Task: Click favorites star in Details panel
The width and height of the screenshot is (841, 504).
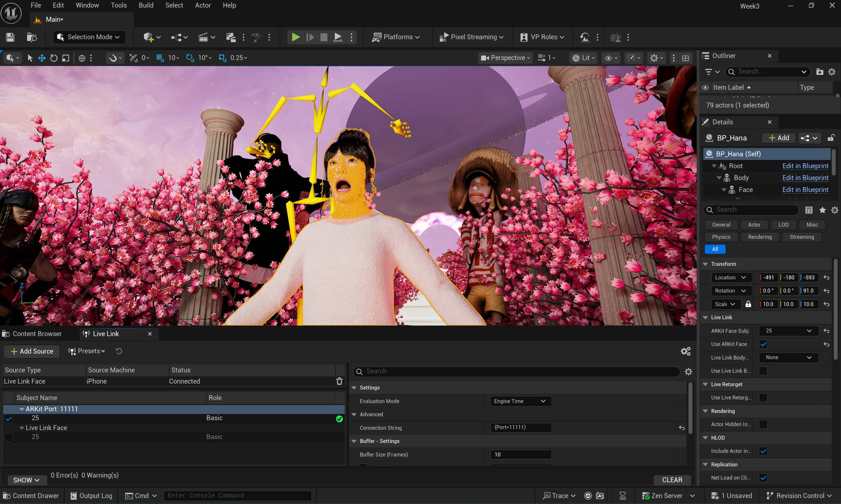Action: (822, 210)
